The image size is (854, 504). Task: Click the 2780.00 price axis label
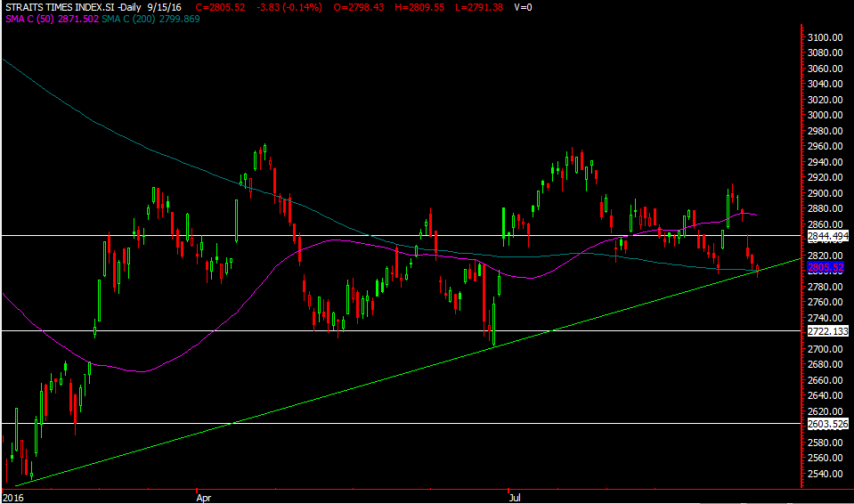pyautogui.click(x=826, y=287)
